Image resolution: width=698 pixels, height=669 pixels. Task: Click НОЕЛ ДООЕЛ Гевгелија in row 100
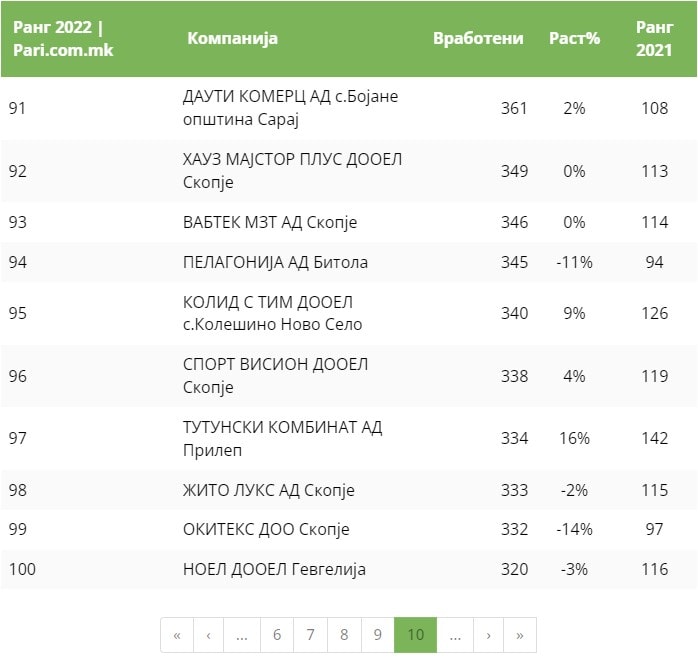[x=274, y=569]
